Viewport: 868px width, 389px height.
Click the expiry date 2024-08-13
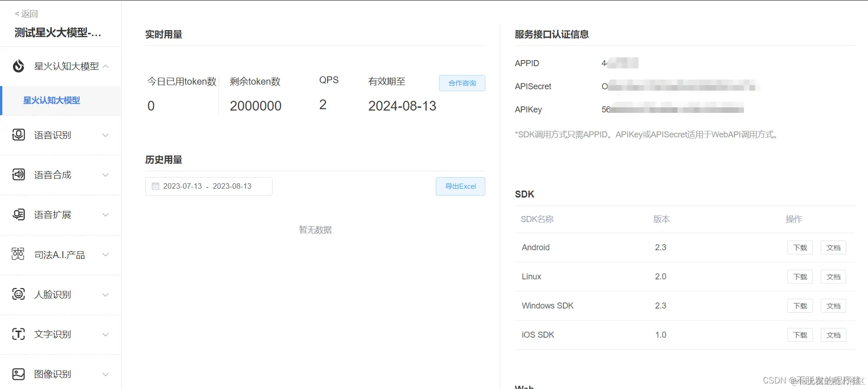coord(402,106)
